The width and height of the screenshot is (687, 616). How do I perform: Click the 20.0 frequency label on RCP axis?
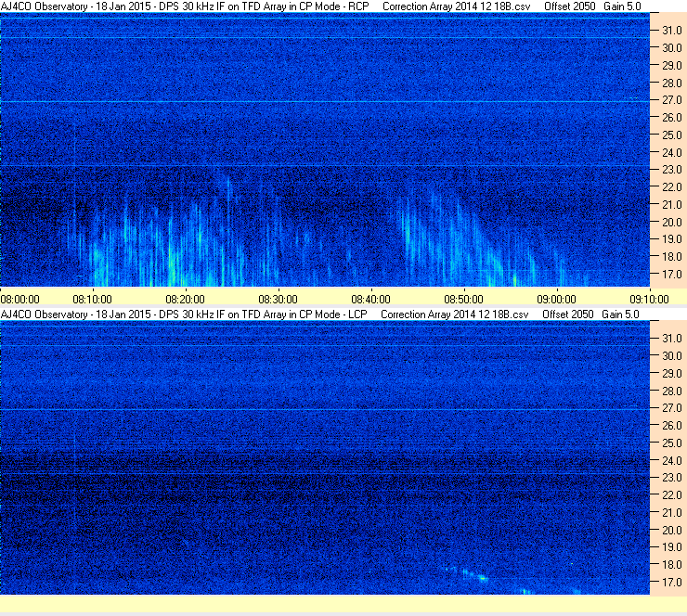tap(671, 223)
